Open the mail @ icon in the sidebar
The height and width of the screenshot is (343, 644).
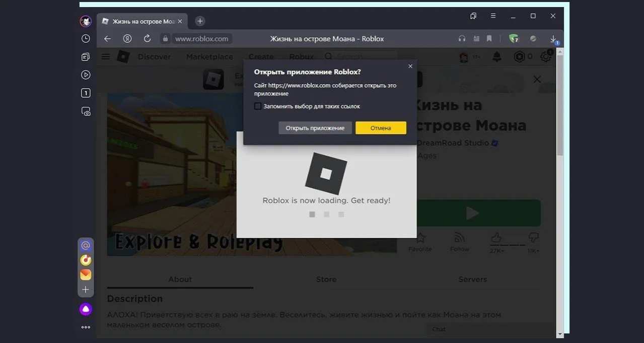coord(86,246)
